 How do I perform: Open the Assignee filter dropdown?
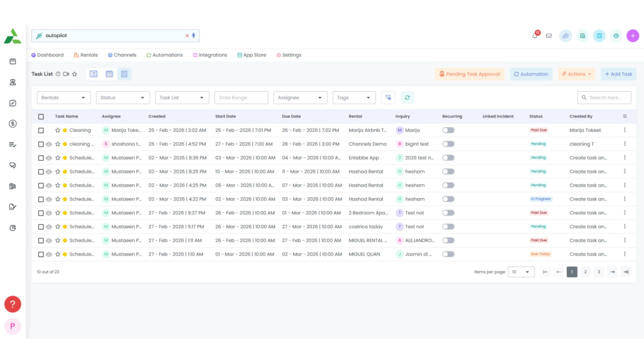pos(300,97)
